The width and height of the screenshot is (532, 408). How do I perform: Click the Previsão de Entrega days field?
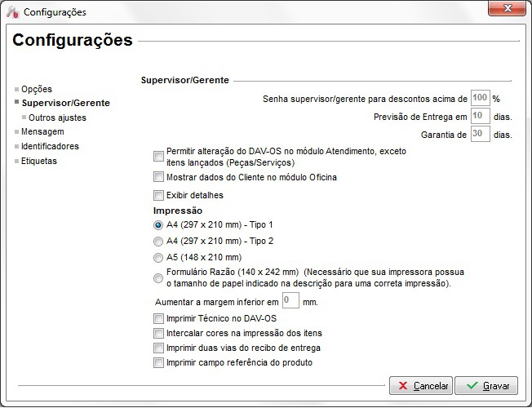480,116
